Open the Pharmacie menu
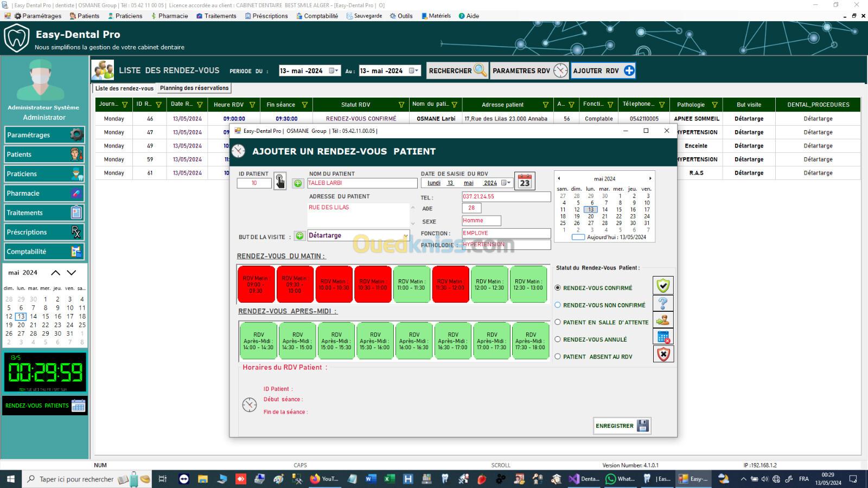 169,16
